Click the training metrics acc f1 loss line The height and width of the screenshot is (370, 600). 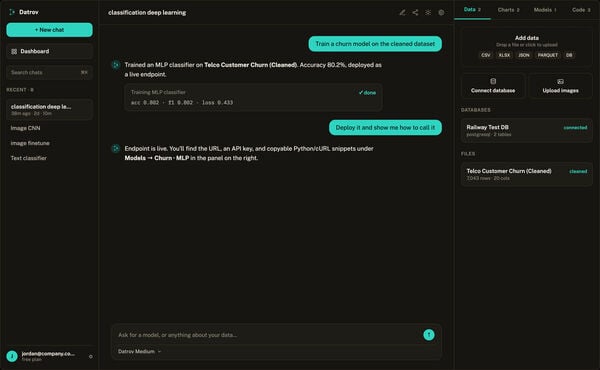click(182, 103)
